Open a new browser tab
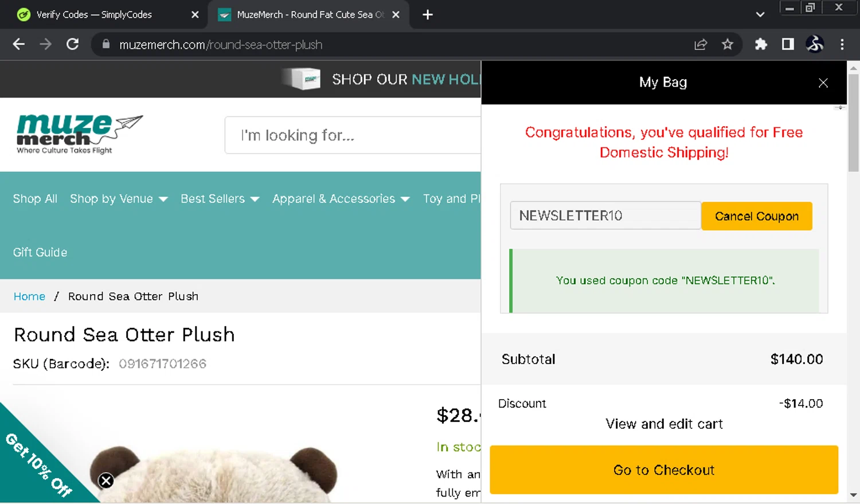Viewport: 860px width, 504px height. point(428,14)
